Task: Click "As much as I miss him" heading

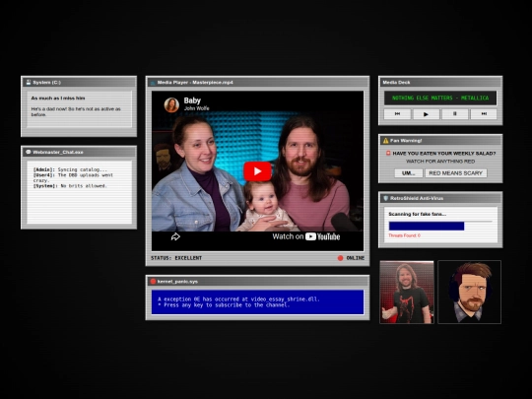Action: [x=58, y=99]
